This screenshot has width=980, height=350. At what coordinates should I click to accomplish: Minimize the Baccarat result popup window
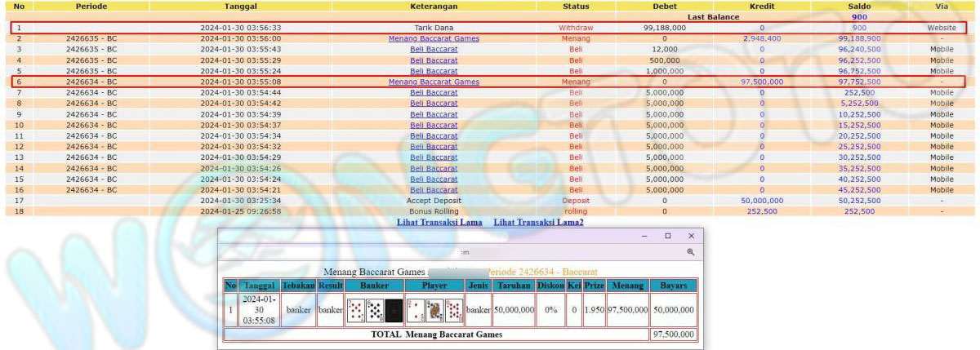(644, 236)
